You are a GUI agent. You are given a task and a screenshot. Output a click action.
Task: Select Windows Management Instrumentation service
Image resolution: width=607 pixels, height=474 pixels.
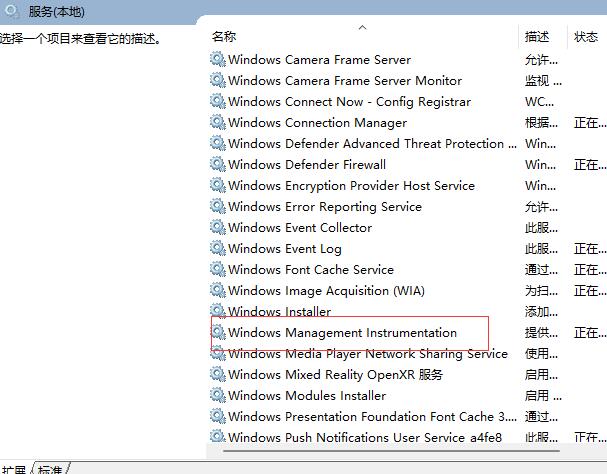[x=342, y=333]
